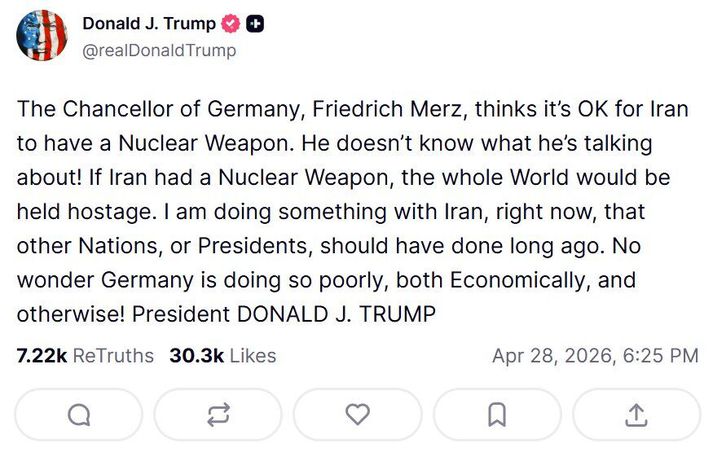Like the post with the heart

(357, 414)
